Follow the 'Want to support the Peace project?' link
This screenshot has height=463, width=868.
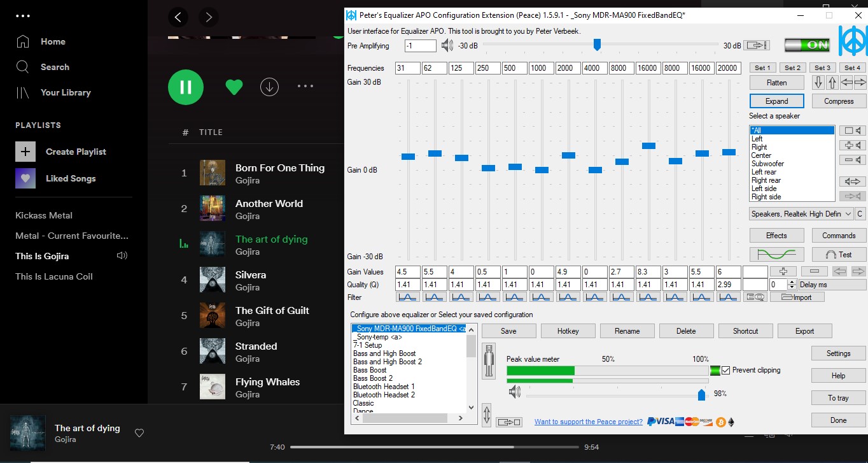[589, 422]
